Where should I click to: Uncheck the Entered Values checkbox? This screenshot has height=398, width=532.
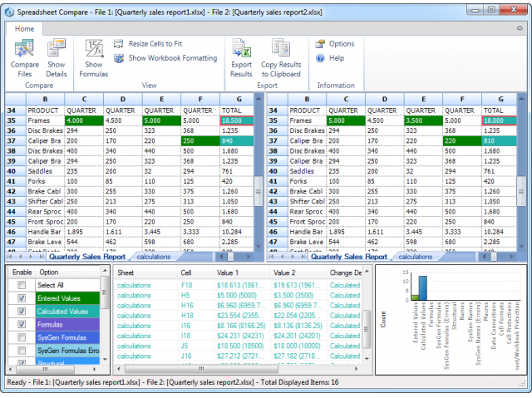(x=22, y=298)
